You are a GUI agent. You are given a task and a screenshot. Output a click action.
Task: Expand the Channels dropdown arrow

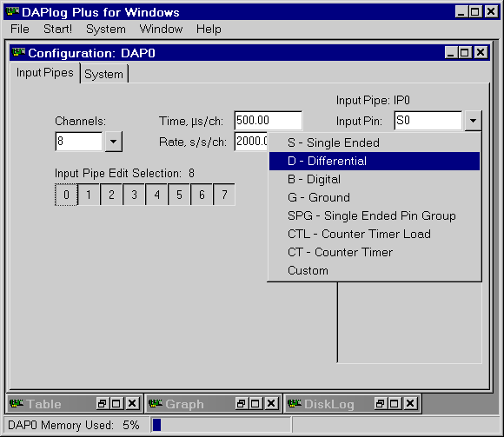point(113,142)
